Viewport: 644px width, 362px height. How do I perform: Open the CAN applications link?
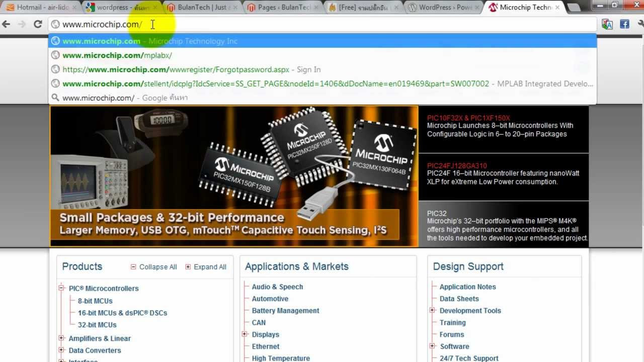(259, 323)
